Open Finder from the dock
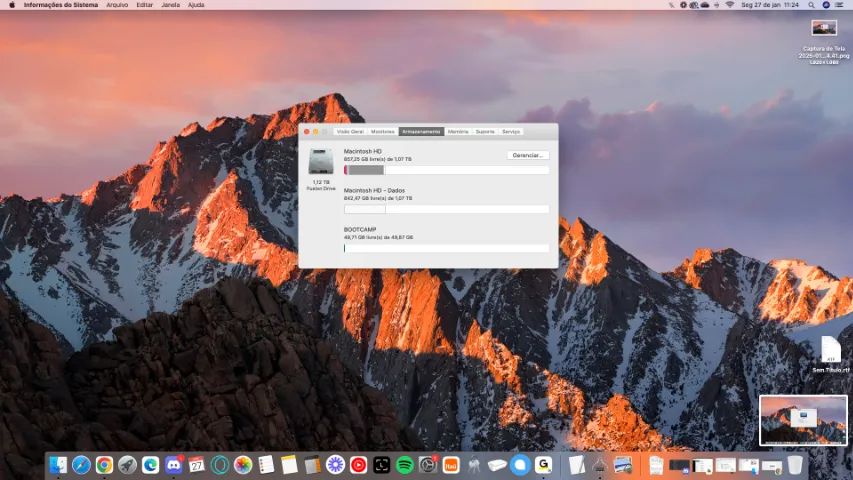The width and height of the screenshot is (853, 480). click(58, 465)
